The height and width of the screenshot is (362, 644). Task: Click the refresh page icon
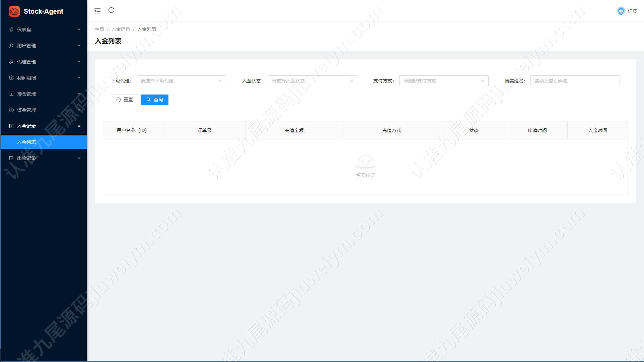(111, 10)
